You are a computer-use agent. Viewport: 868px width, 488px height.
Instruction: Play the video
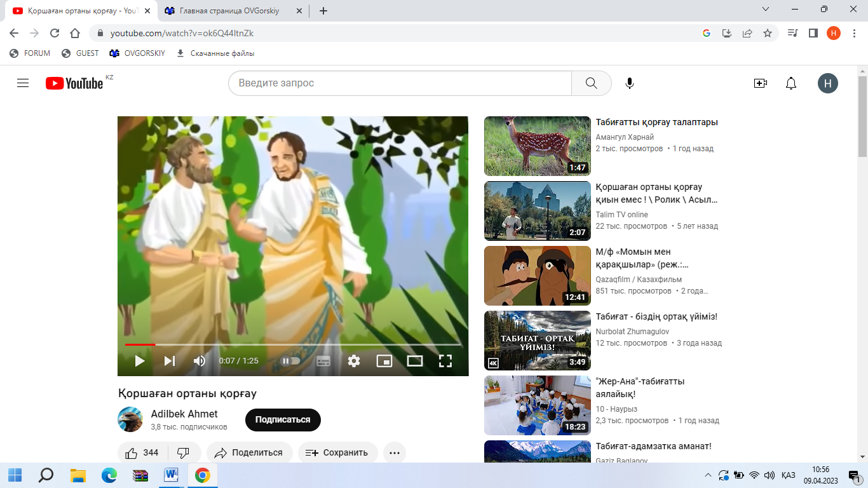tap(140, 361)
